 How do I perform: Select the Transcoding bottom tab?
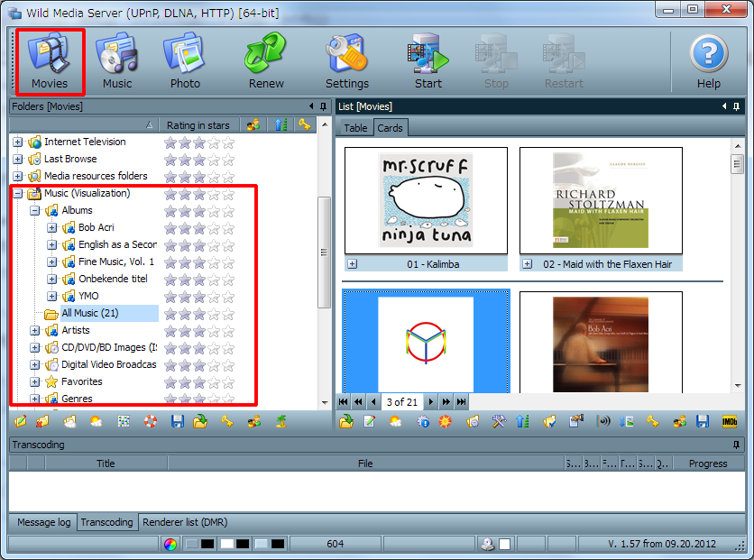(x=106, y=522)
